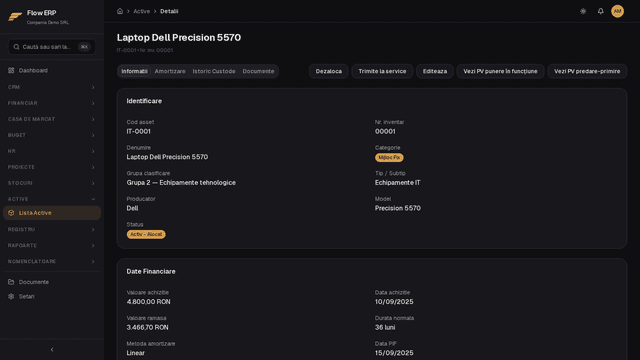This screenshot has height=360, width=640.
Task: Expand the Registre section
Action: [52, 230]
